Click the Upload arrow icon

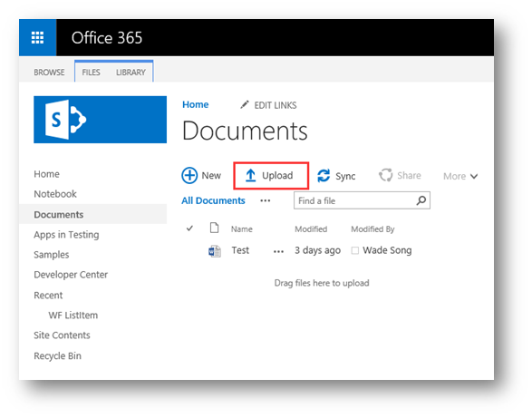[250, 176]
